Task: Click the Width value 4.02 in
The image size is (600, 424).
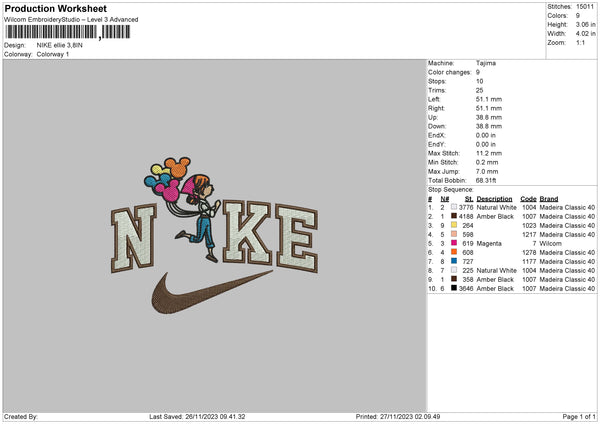Action: [585, 34]
